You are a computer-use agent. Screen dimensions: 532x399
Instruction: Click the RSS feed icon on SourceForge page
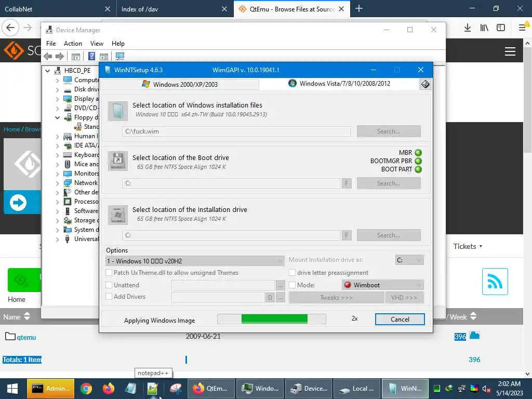[495, 282]
